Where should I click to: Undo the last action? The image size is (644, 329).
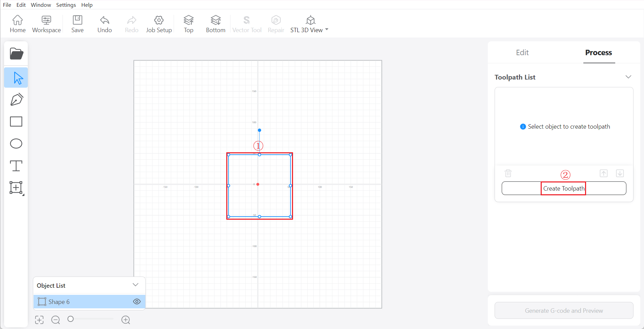[104, 24]
